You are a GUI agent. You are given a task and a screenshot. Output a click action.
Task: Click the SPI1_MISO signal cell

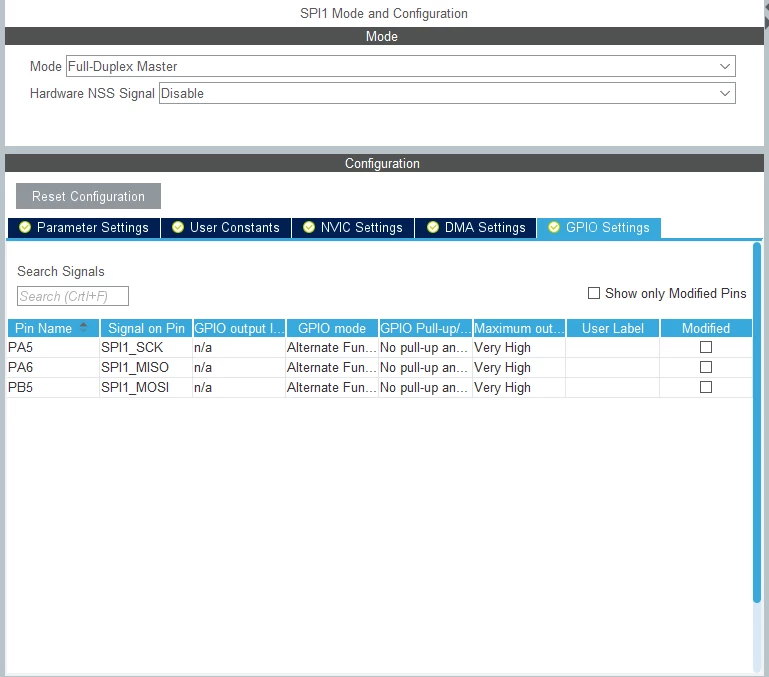pyautogui.click(x=146, y=367)
